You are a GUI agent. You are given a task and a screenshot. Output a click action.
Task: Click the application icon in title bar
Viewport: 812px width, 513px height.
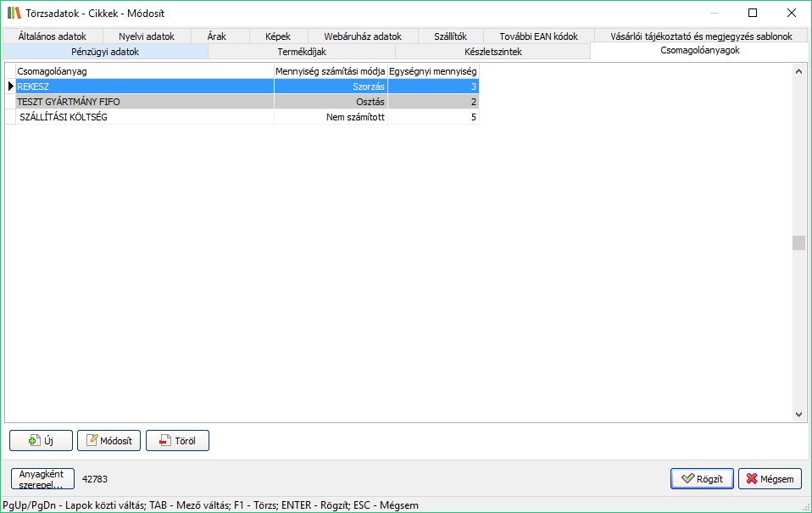tap(14, 13)
